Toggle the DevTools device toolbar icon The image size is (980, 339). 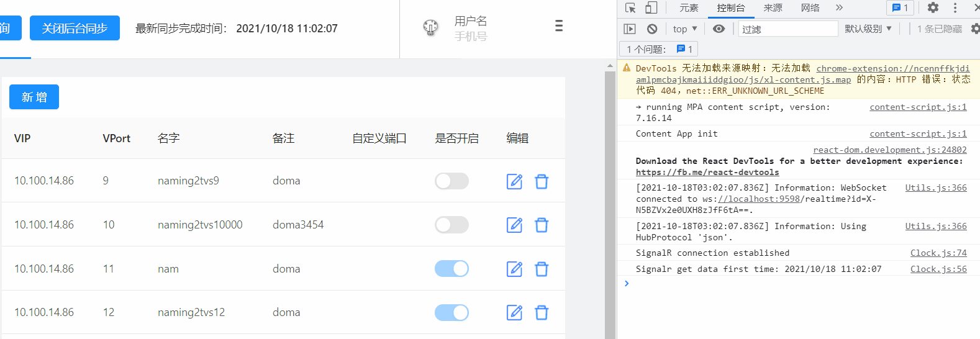coord(651,8)
